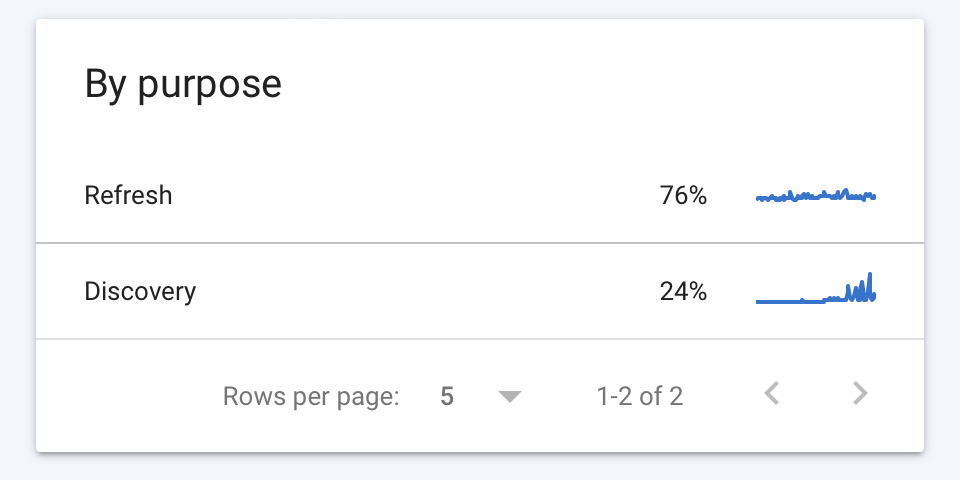Image resolution: width=960 pixels, height=480 pixels.
Task: Click empty area between Refresh label and 76%
Action: click(416, 196)
